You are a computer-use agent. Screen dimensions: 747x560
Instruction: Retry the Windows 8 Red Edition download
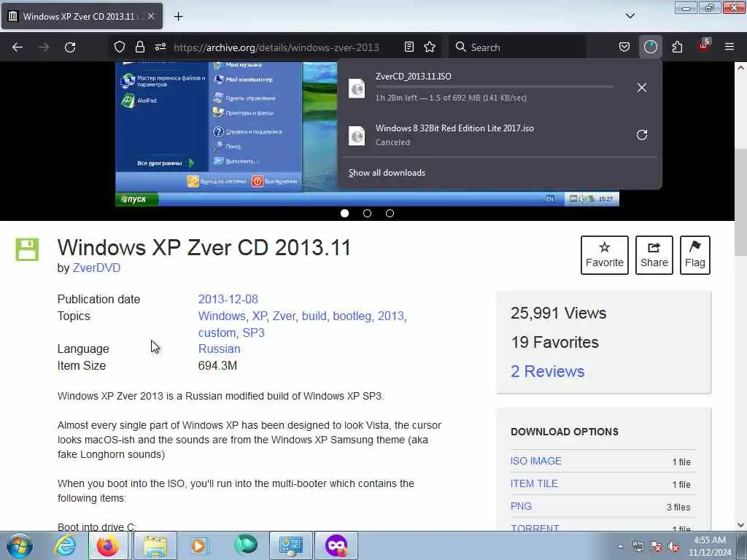[x=642, y=135]
